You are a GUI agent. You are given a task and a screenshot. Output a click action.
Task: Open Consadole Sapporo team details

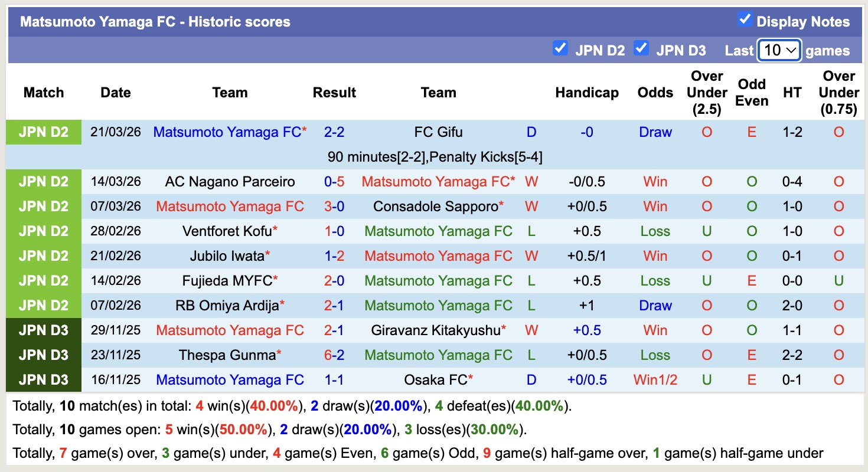[x=438, y=206]
